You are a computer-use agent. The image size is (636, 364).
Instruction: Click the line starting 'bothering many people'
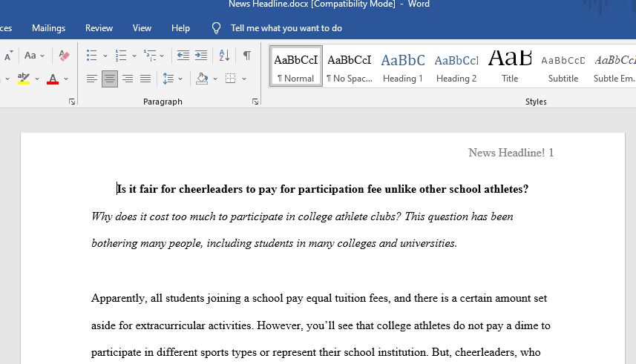point(274,243)
